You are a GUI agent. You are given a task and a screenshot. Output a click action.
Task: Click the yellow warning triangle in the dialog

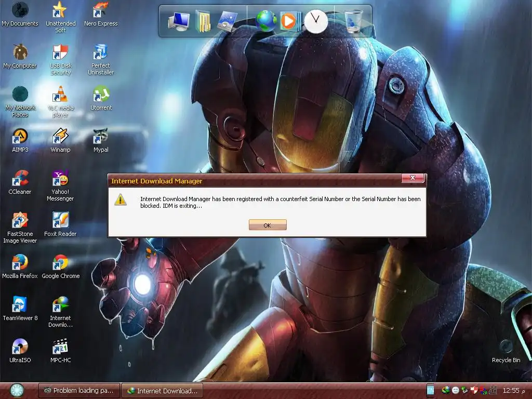(x=121, y=199)
